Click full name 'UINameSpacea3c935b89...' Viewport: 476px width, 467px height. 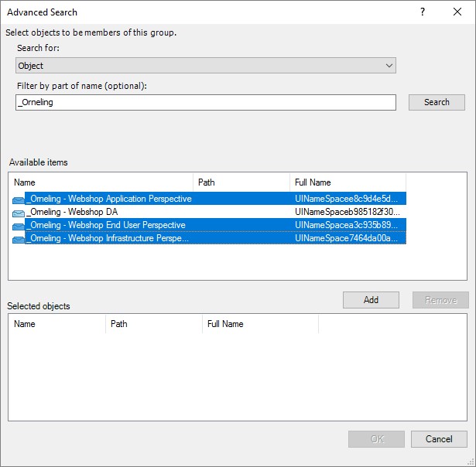click(346, 225)
